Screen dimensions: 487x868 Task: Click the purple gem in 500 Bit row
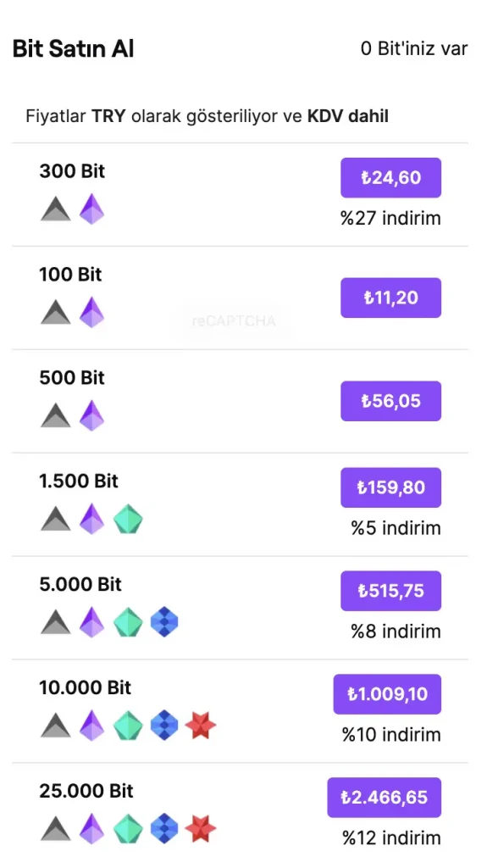coord(91,415)
